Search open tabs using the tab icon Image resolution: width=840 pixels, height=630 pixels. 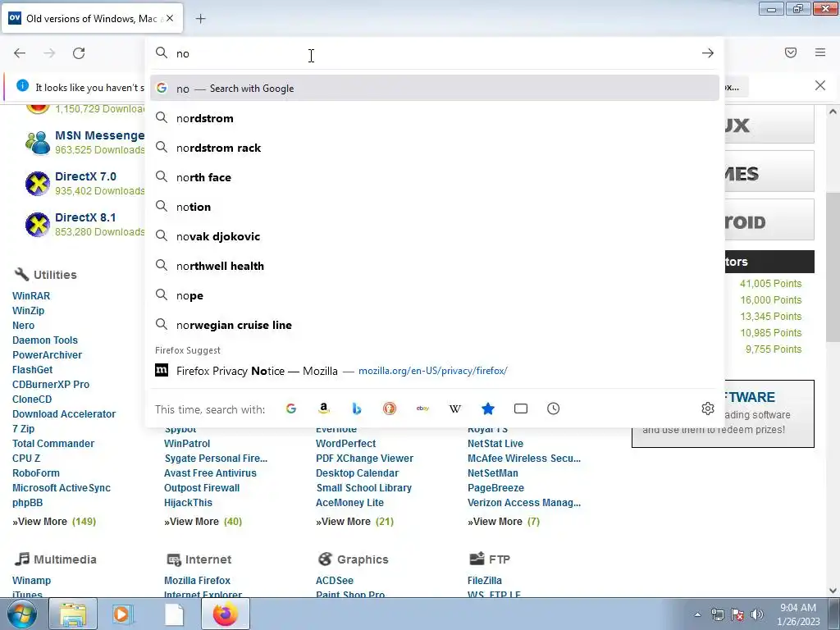pyautogui.click(x=521, y=409)
